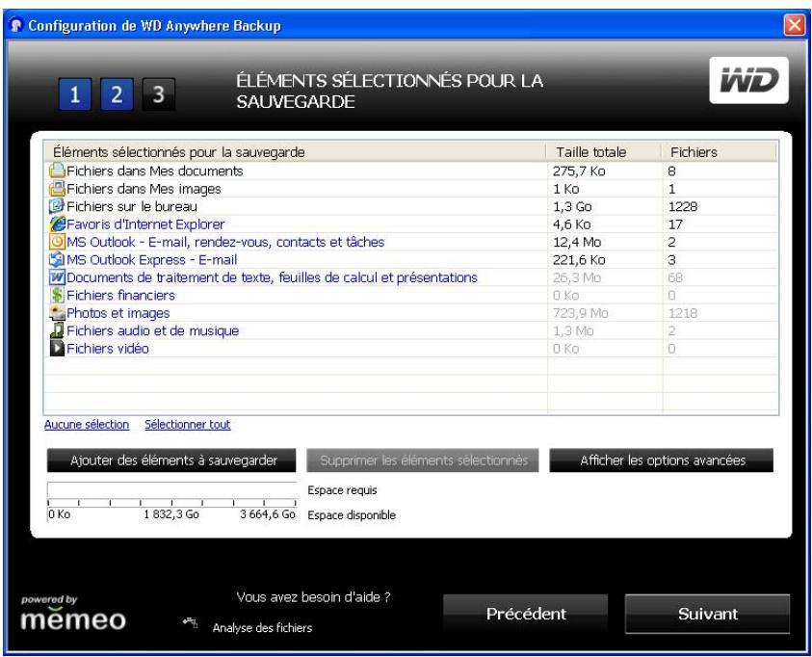The height and width of the screenshot is (657, 812).
Task: Click the financial files dollar icon
Action: pyautogui.click(x=57, y=295)
